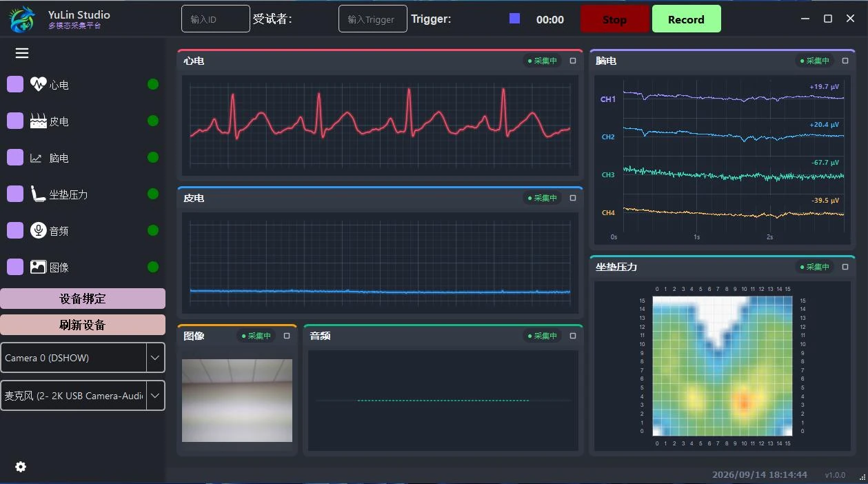Focus the 输入ID input field
Screen dimensions: 868x484
click(x=216, y=19)
